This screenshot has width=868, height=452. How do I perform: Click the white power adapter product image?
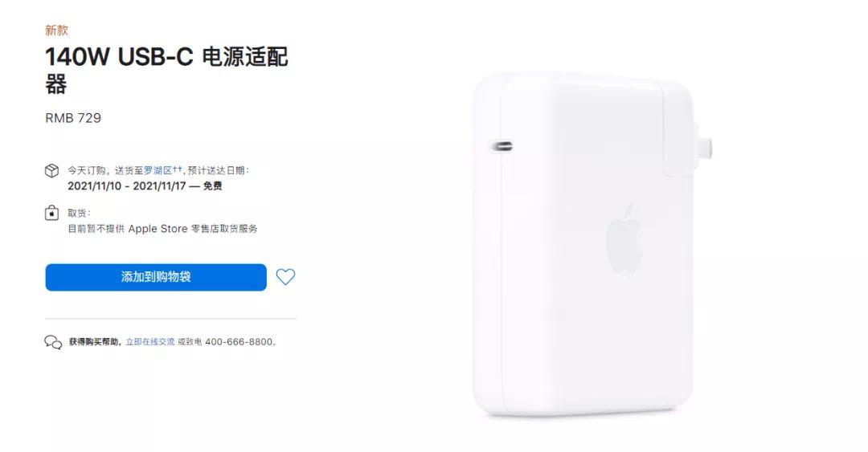[590, 243]
